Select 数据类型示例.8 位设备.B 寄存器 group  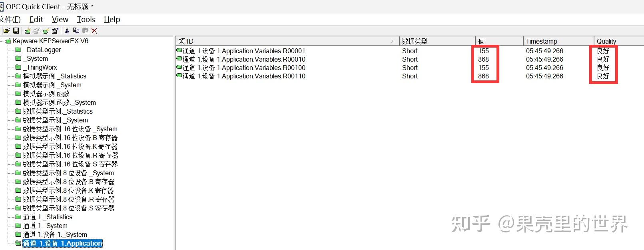[x=69, y=182]
